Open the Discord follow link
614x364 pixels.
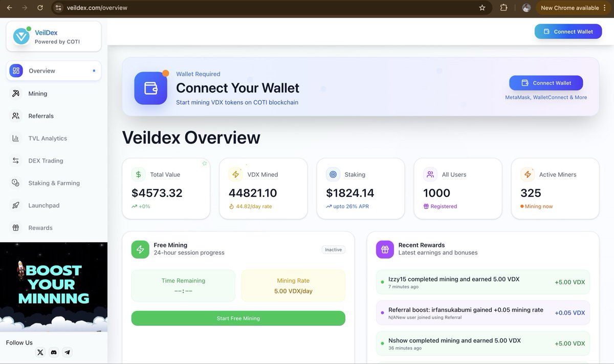54,352
